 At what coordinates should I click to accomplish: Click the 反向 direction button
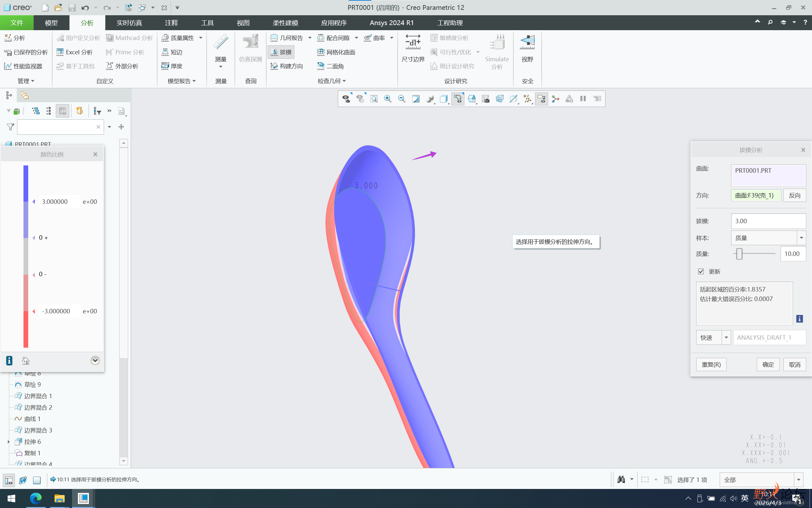[x=795, y=196]
